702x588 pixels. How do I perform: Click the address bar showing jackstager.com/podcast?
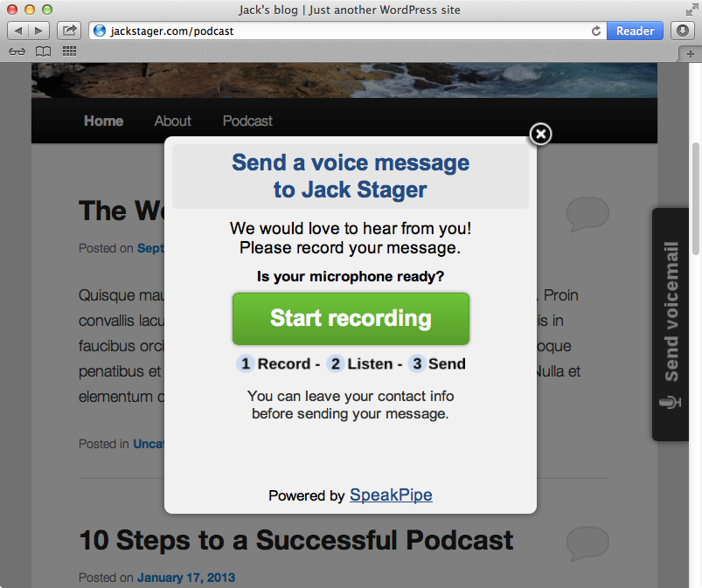[341, 31]
